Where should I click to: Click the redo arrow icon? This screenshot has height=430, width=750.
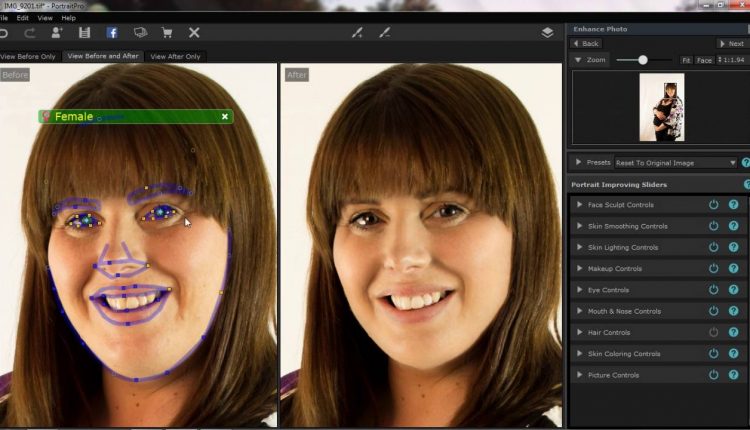point(30,33)
